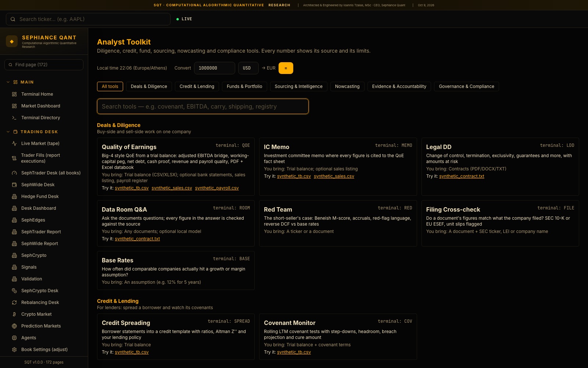Filter by Governance & Compliance
Viewport: 588px width, 368px height.
click(x=466, y=86)
